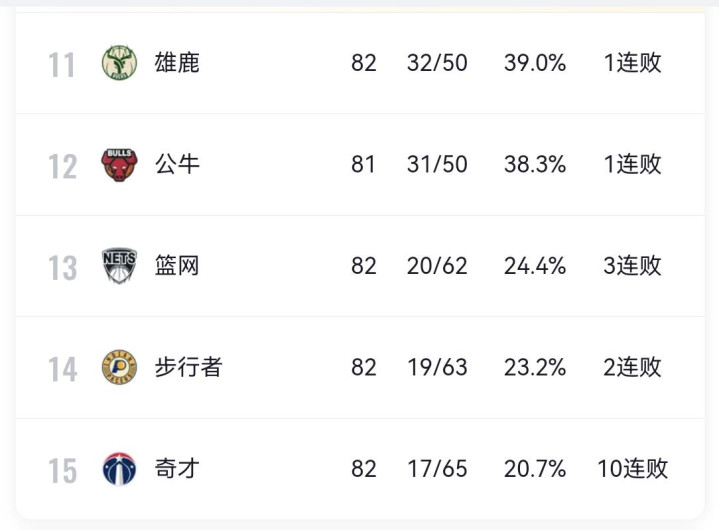The width and height of the screenshot is (719, 530).
Task: Click the 38.3% win percentage
Action: (x=535, y=164)
